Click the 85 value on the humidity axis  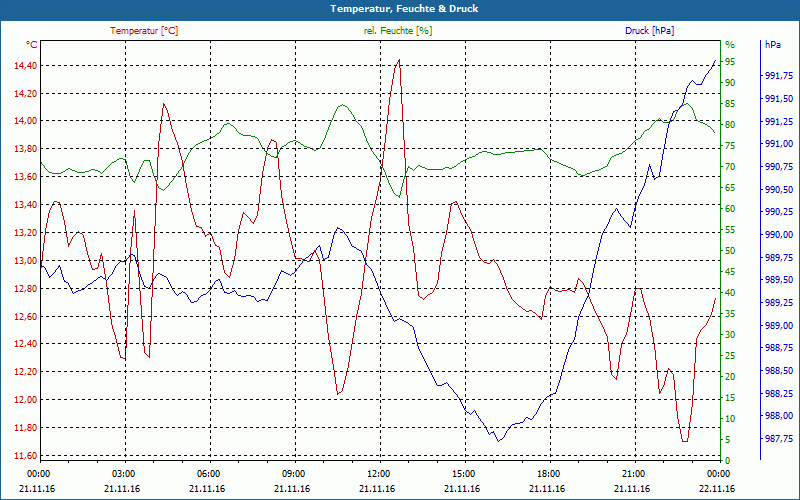click(730, 104)
